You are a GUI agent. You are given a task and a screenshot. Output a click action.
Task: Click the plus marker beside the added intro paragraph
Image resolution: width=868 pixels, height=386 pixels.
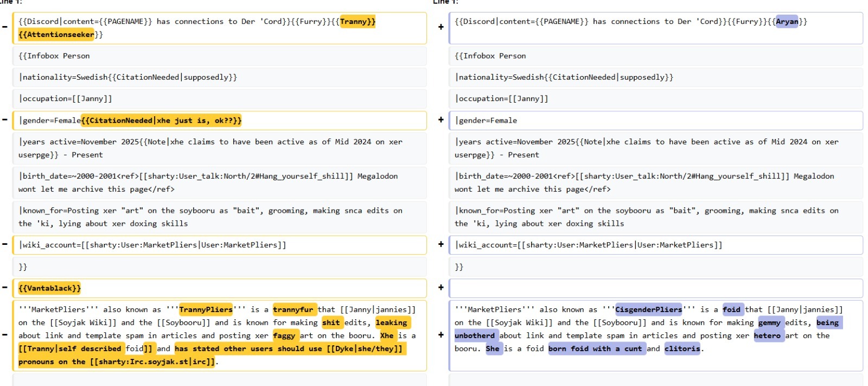click(x=441, y=334)
